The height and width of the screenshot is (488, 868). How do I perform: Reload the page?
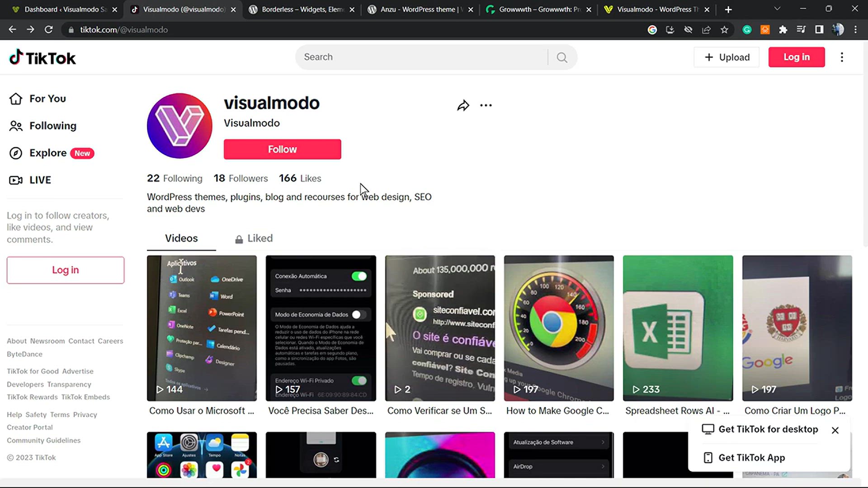pos(48,29)
